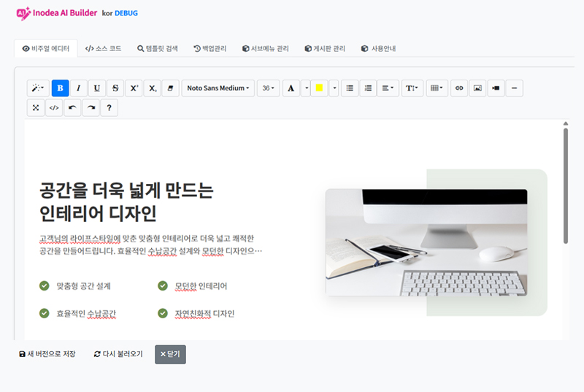The height and width of the screenshot is (392, 584).
Task: Toggle bold formatting in the editor toolbar
Action: (x=60, y=88)
